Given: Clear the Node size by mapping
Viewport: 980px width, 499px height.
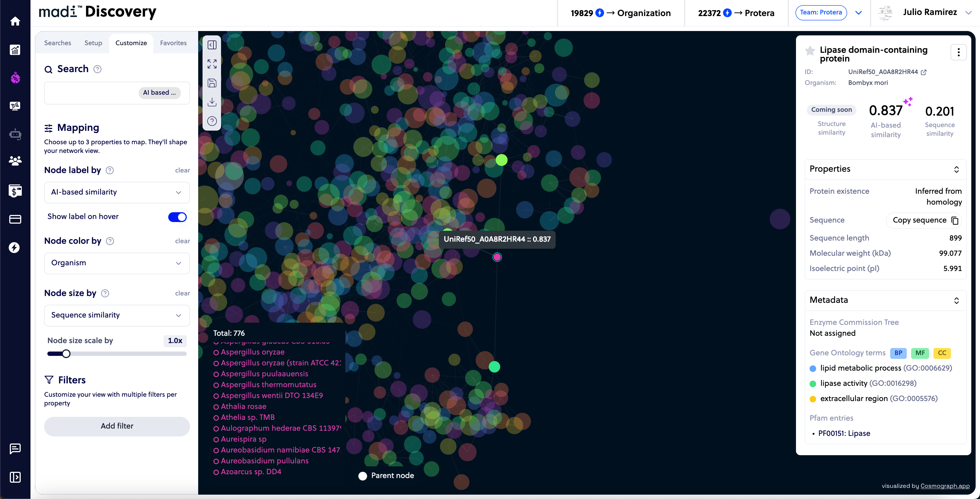Looking at the screenshot, I should point(182,293).
